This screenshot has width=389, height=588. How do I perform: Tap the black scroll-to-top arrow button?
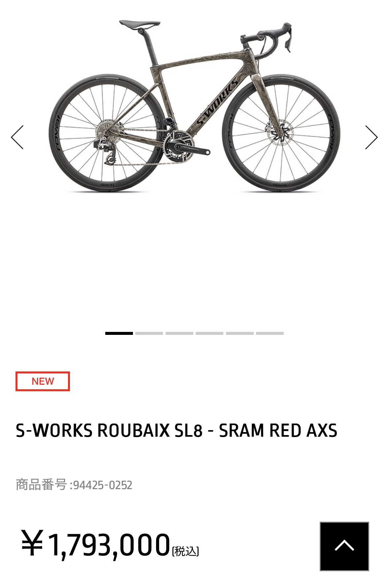coord(344,546)
